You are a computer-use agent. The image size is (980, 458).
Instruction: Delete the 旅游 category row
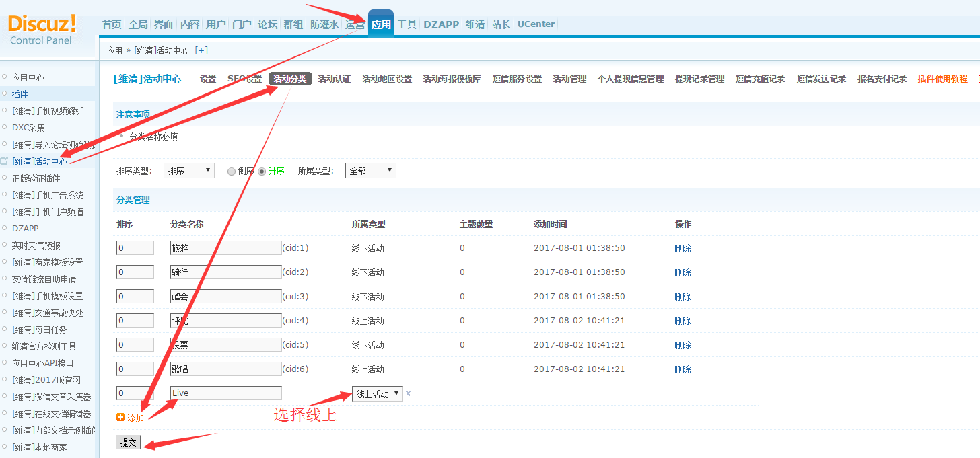[x=682, y=248]
